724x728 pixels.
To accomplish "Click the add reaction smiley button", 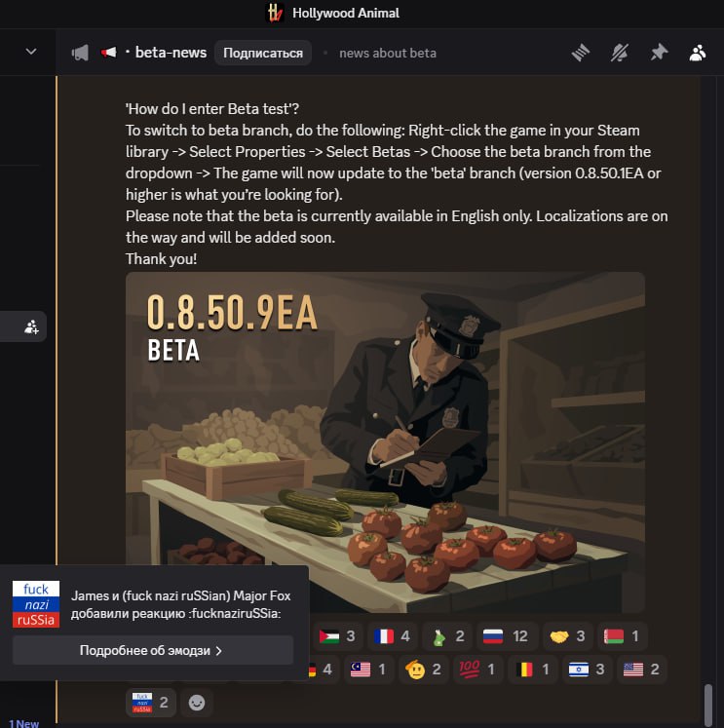I will [196, 703].
